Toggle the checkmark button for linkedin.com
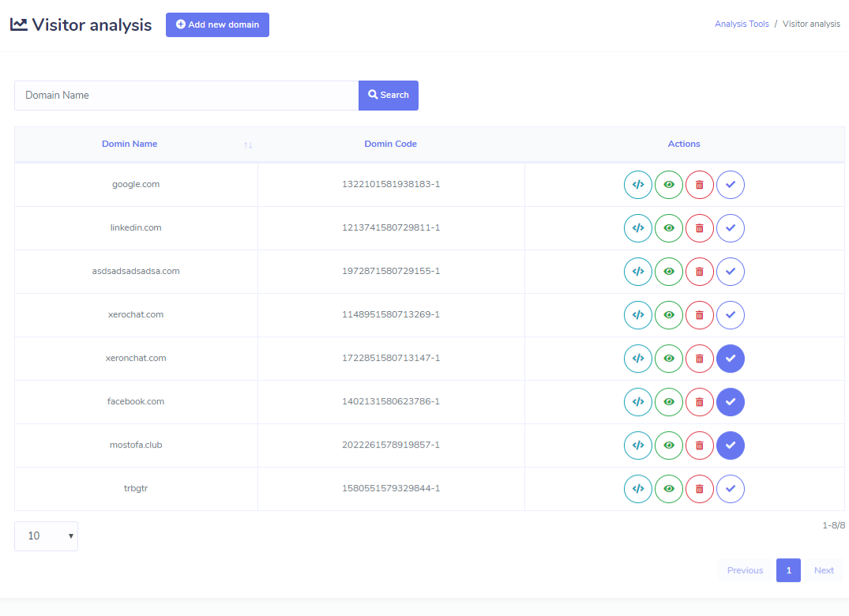 click(x=731, y=228)
